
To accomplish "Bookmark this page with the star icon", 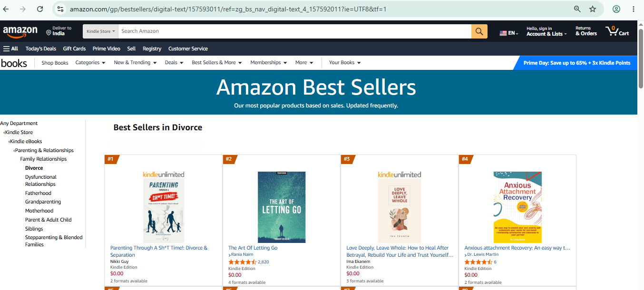I will pos(593,9).
